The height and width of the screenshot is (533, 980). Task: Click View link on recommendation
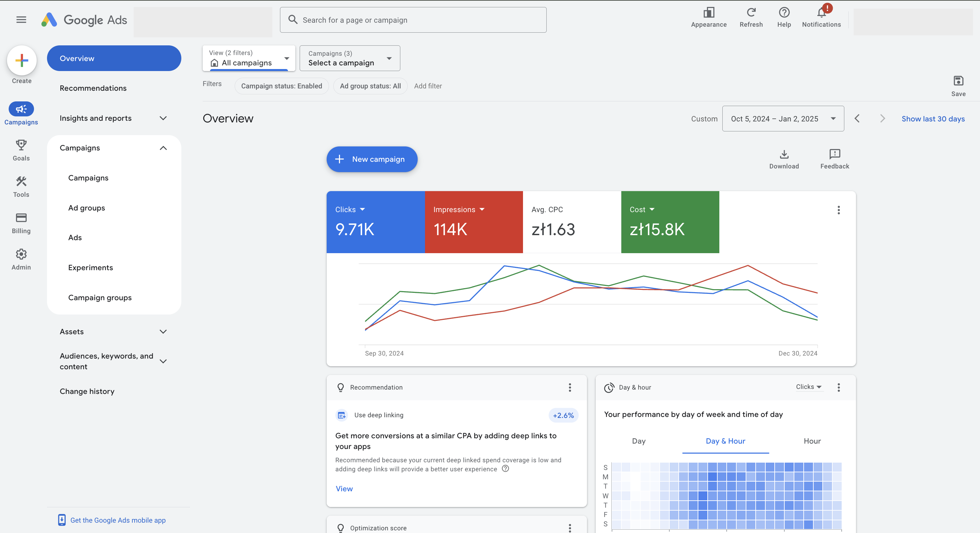[x=344, y=488]
